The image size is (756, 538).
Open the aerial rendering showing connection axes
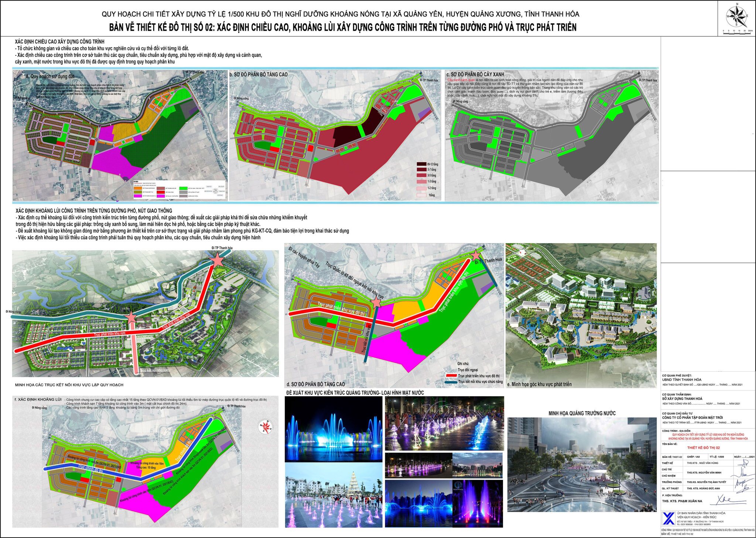146,313
